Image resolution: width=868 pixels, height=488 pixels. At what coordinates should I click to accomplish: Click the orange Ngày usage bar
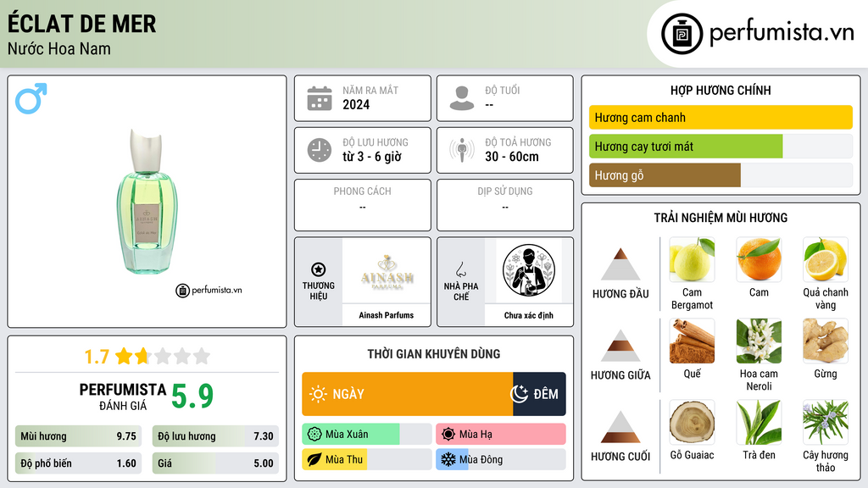pos(408,394)
